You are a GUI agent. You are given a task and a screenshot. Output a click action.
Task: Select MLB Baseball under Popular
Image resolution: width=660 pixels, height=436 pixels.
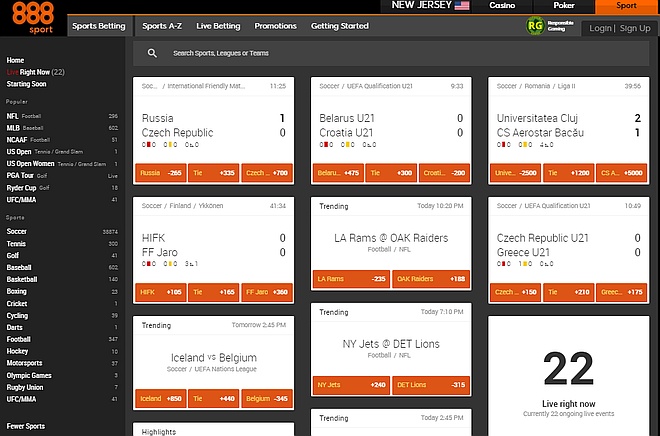point(62,128)
